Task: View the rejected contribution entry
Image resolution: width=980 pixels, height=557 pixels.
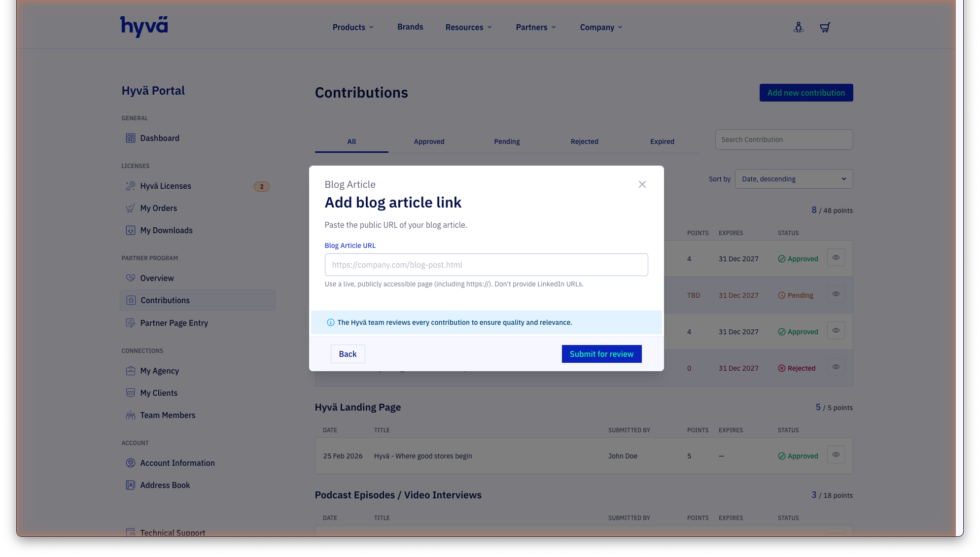Action: pos(836,367)
